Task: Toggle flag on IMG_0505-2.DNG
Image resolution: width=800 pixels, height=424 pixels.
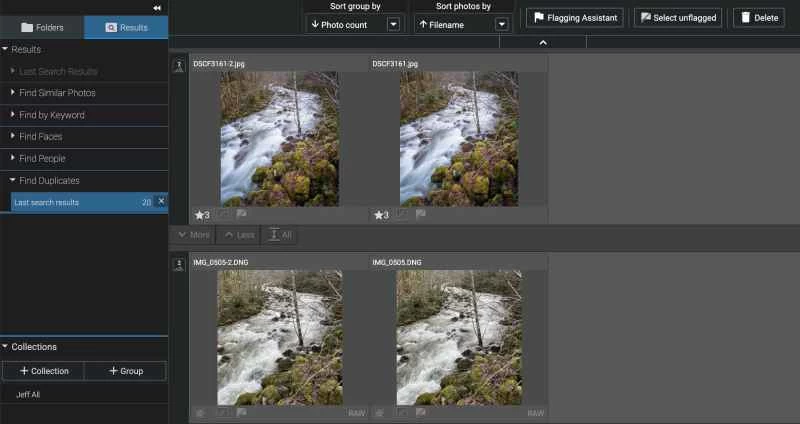Action: point(242,412)
